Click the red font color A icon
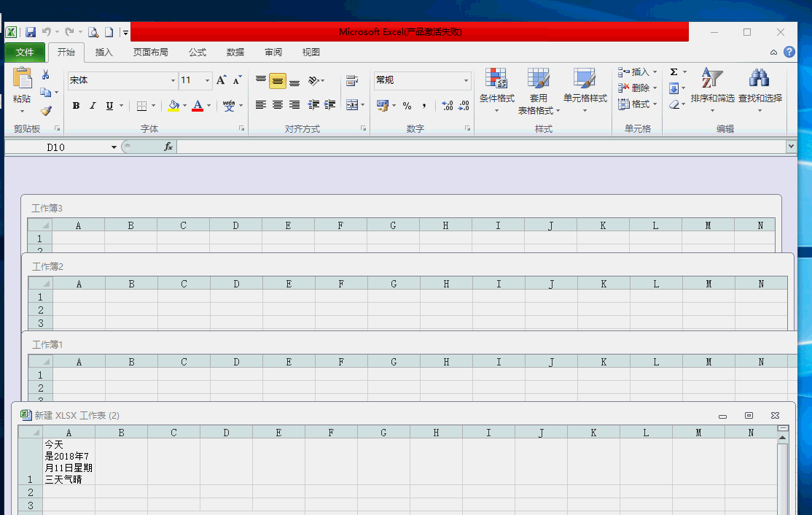This screenshot has width=812, height=515. click(198, 105)
